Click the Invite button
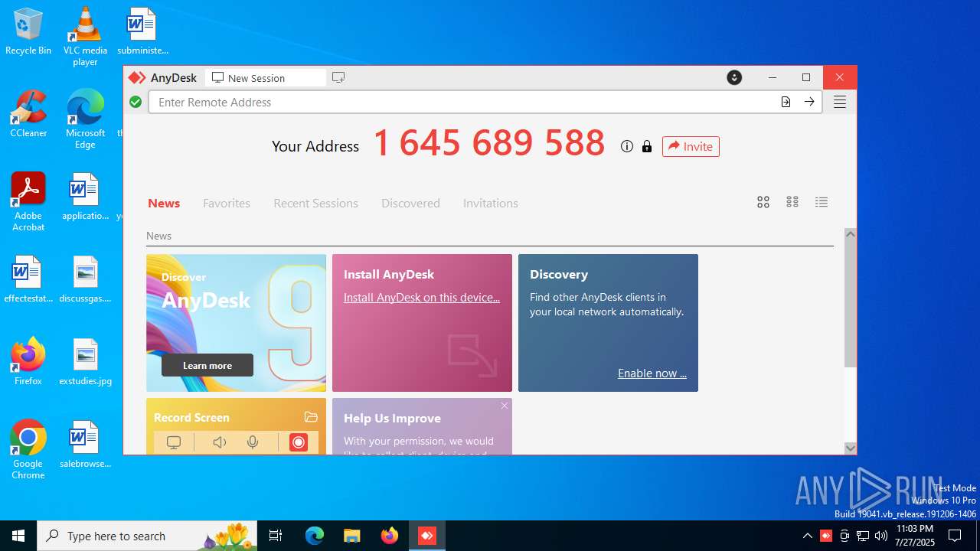 coord(691,146)
